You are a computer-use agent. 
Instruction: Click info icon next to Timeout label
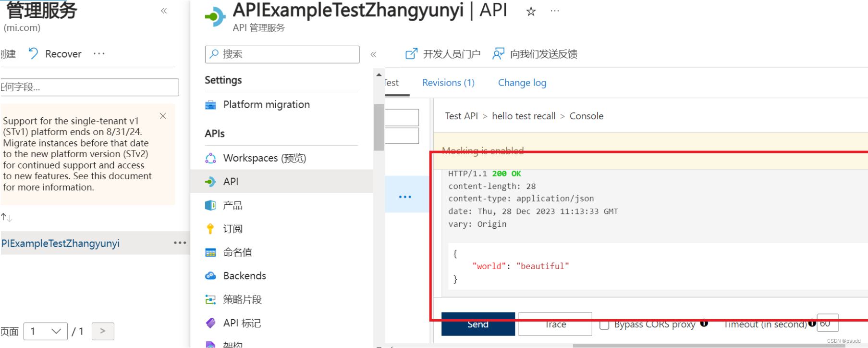(x=812, y=323)
